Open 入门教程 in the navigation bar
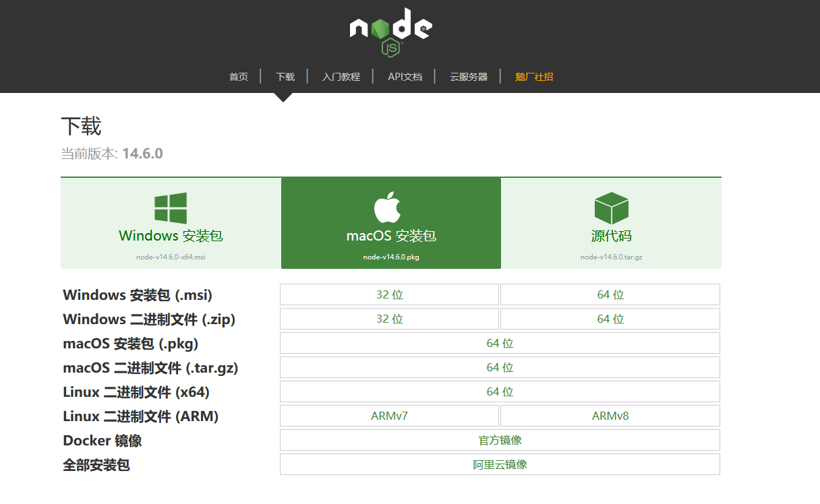The width and height of the screenshot is (820, 504). pyautogui.click(x=341, y=77)
